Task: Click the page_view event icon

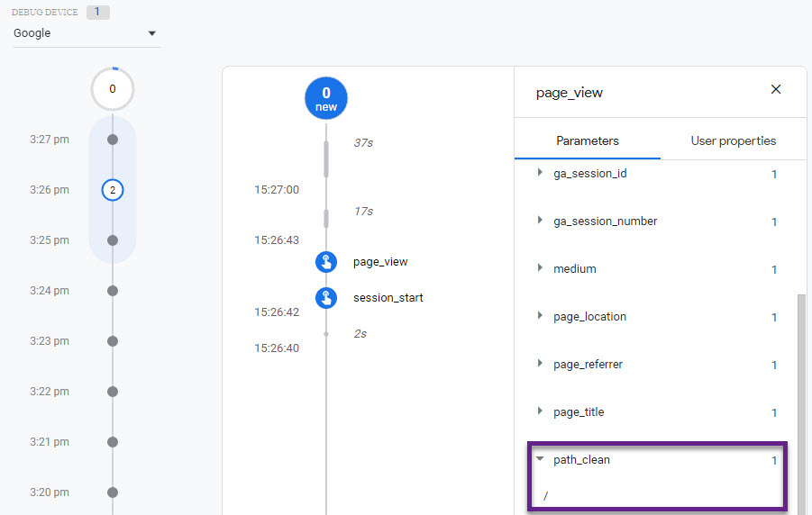Action: click(326, 262)
